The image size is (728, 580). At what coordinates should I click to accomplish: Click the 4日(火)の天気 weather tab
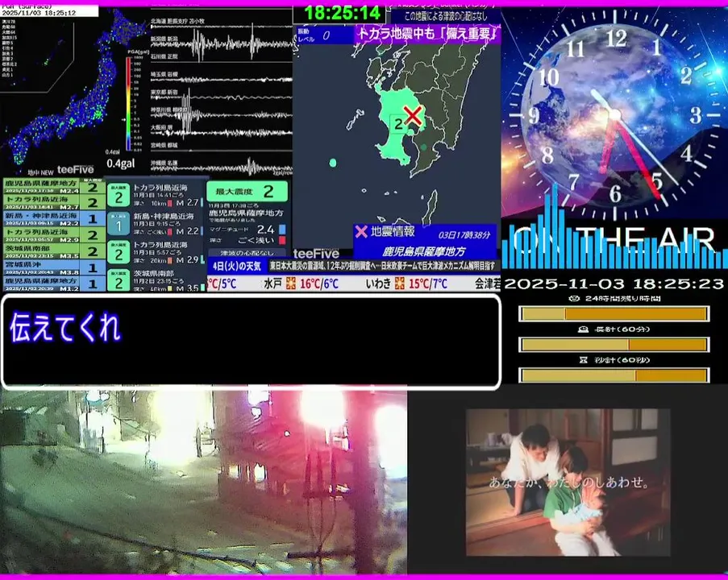pyautogui.click(x=237, y=266)
